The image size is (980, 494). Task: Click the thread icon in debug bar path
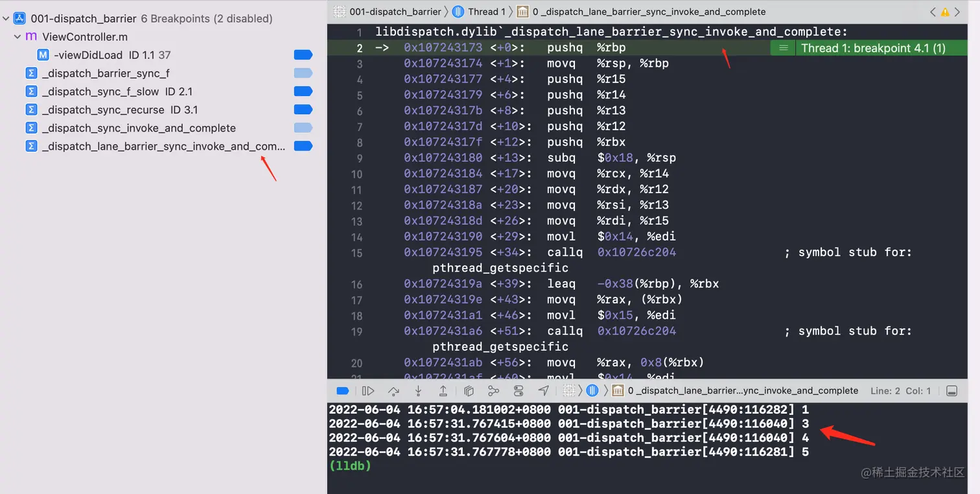click(x=592, y=390)
